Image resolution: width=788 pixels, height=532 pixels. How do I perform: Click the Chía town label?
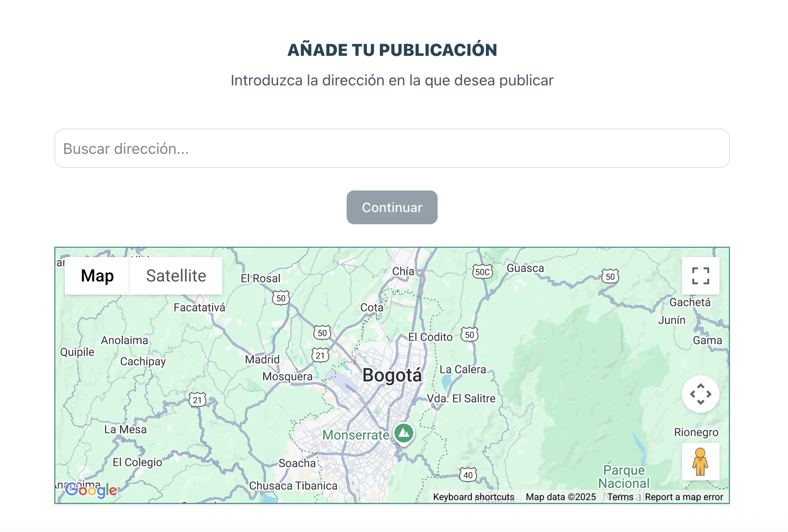[x=404, y=272]
